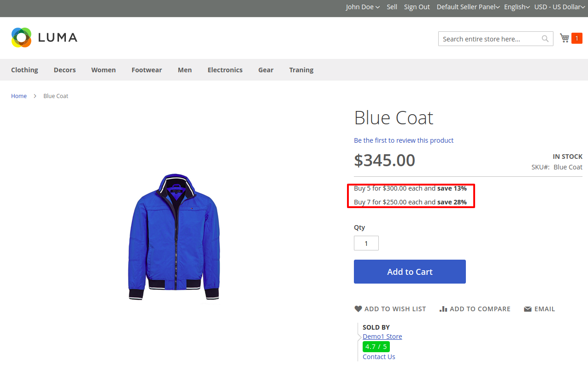The image size is (588, 366).
Task: Open the Women menu category
Action: coord(103,70)
